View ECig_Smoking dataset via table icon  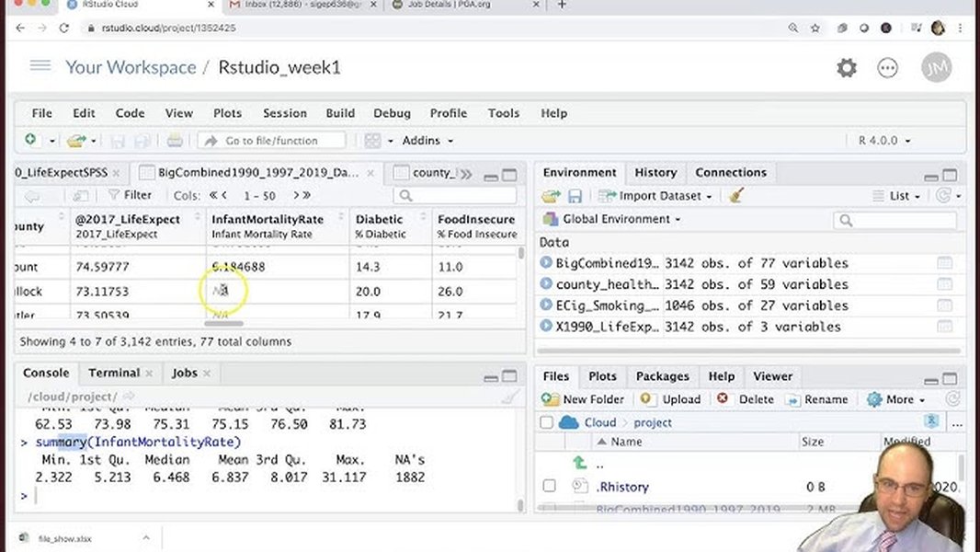pos(944,305)
